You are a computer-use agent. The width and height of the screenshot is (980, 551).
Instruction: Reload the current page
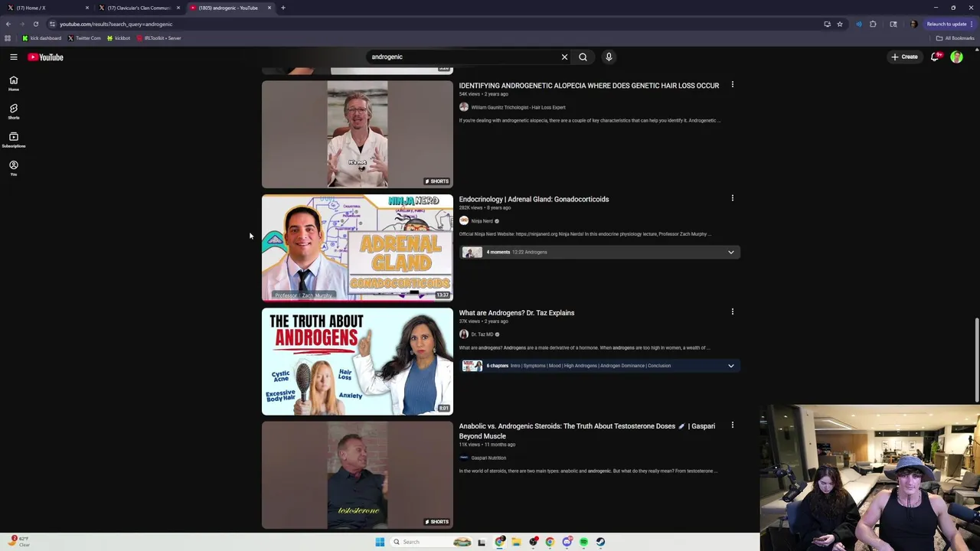(x=35, y=24)
